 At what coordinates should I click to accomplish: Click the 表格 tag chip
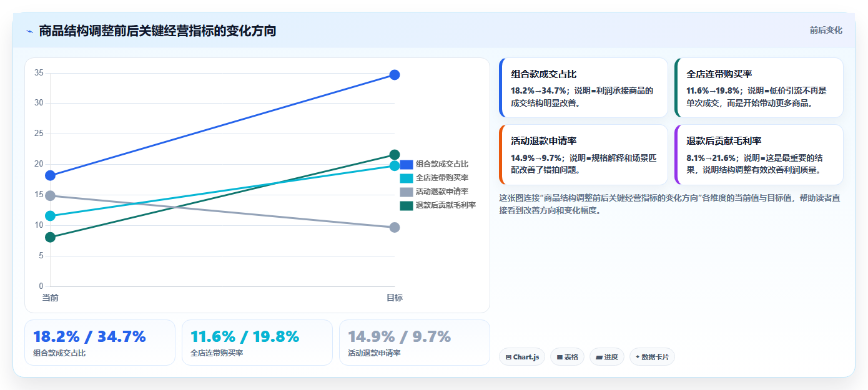[x=567, y=357]
